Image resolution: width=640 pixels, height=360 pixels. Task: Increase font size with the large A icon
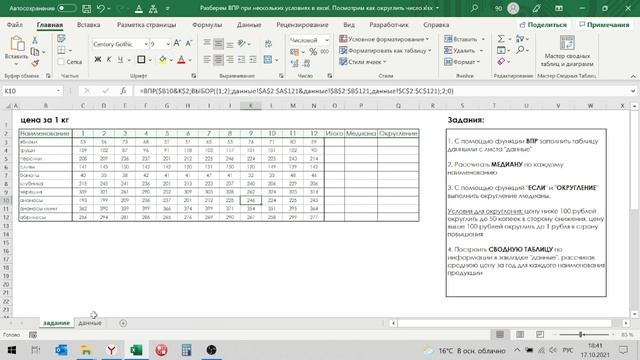pos(177,43)
